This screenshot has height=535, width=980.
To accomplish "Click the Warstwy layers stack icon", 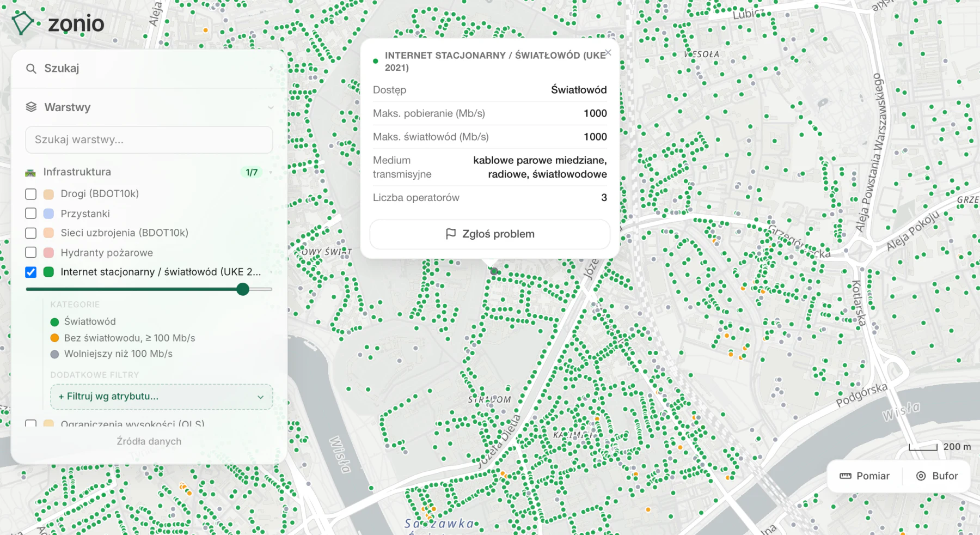I will click(31, 107).
